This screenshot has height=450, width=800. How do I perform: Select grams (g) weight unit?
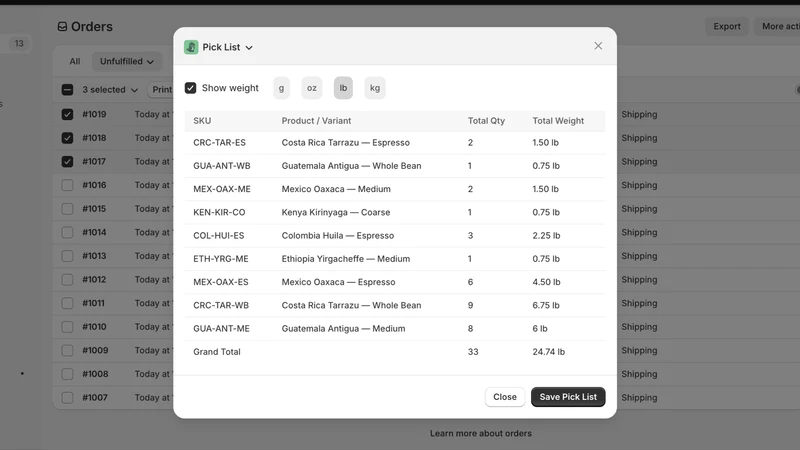coord(281,88)
